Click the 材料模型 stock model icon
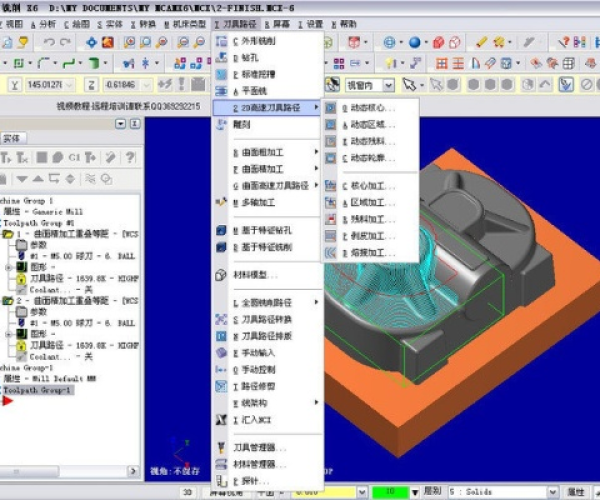 tap(221, 275)
